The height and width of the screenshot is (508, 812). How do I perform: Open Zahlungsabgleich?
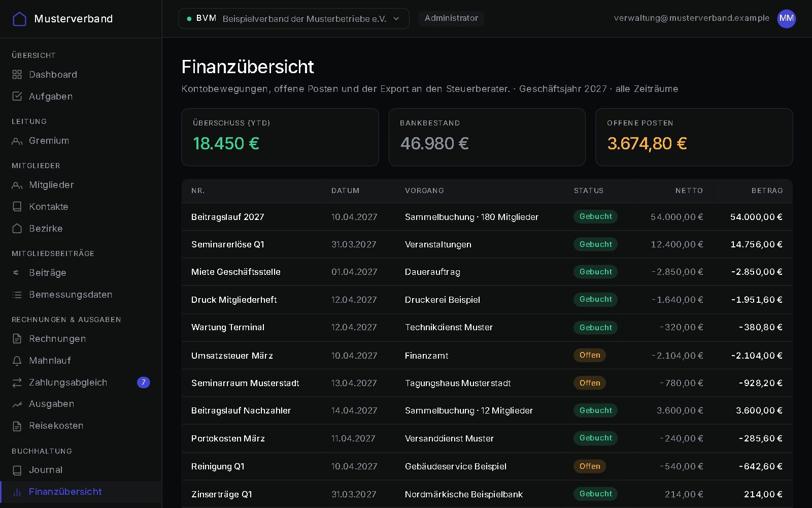coord(81,383)
